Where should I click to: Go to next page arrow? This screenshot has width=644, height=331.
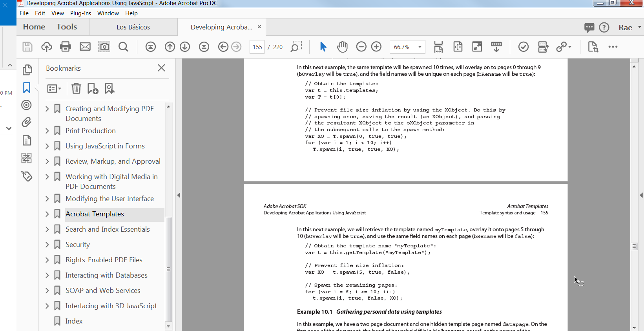point(185,47)
